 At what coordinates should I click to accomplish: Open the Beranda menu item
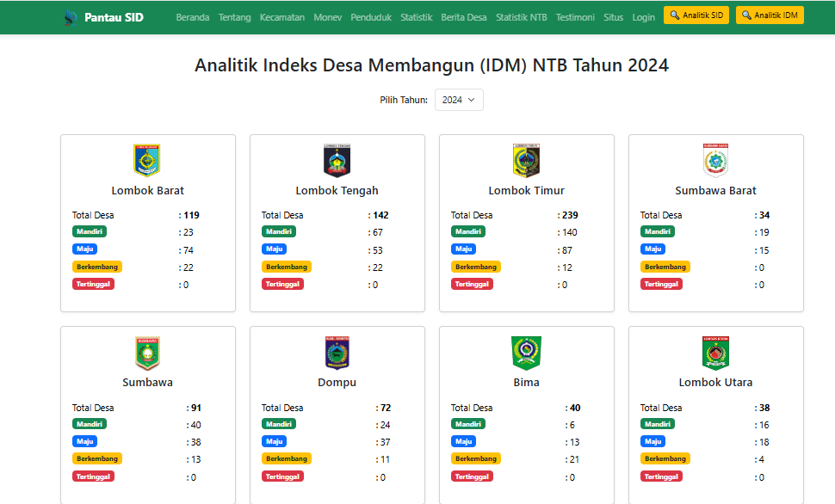tap(192, 17)
